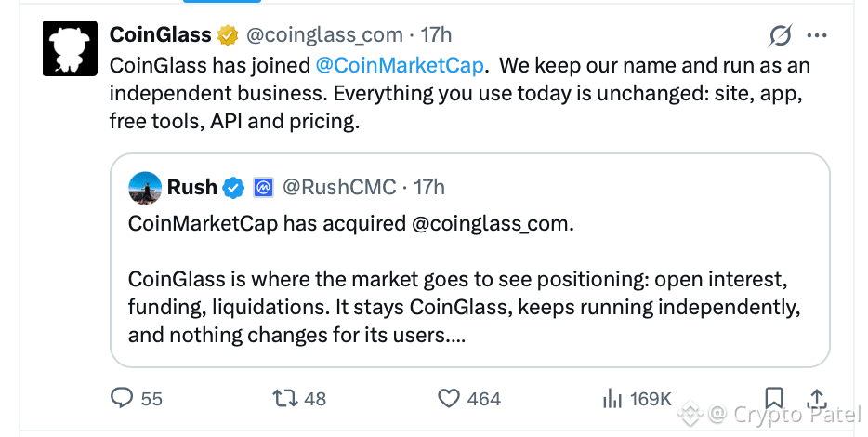Follow the @CoinMarketCap mention link
This screenshot has width=868, height=437.
(x=400, y=65)
